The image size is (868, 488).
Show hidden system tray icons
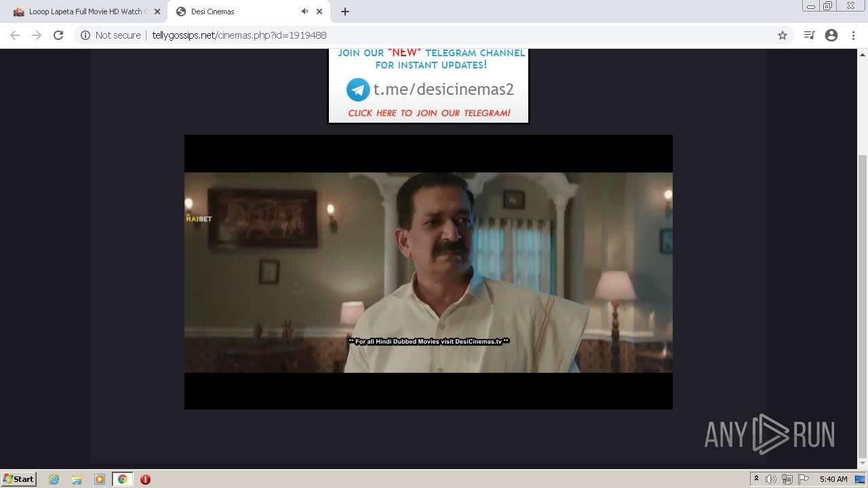(x=756, y=479)
